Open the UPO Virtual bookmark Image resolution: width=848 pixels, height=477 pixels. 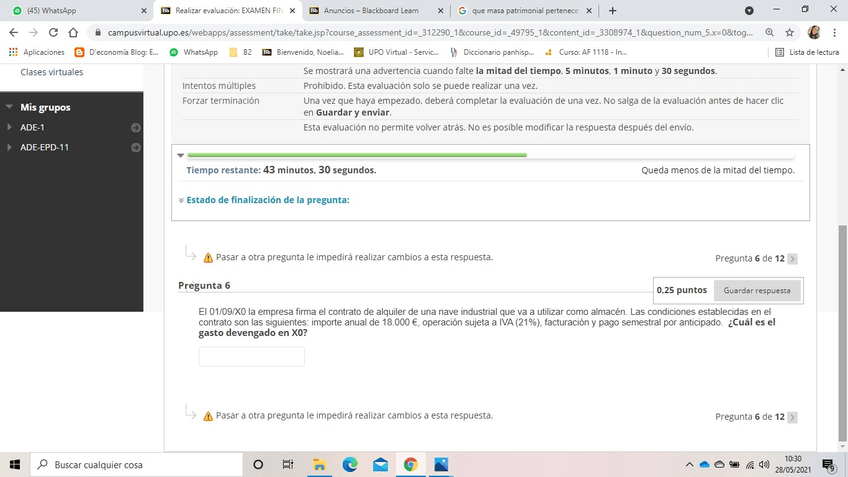click(x=396, y=52)
